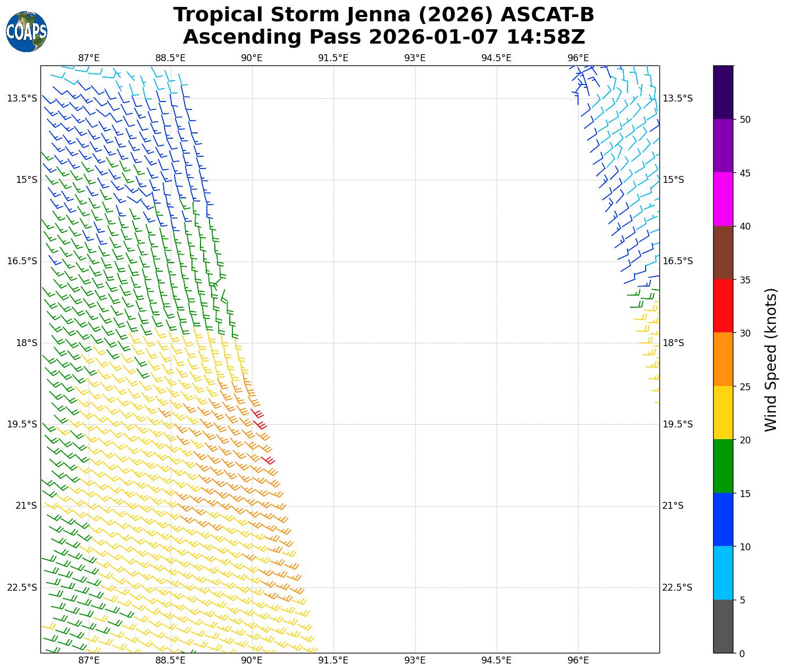This screenshot has height=672, width=786.
Task: Select the light blue 5-10 knot band
Action: pos(723,573)
